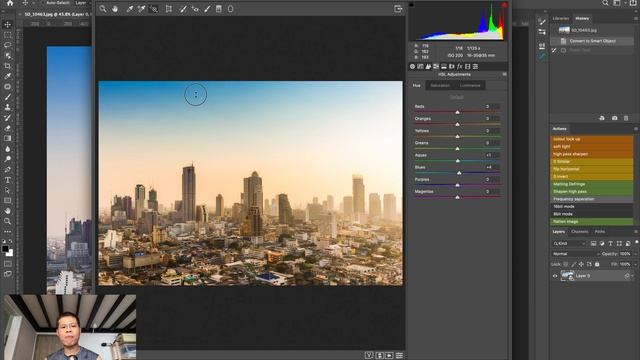The image size is (640, 360).
Task: Toggle pixel layer filter in Layers panel
Action: (593, 244)
